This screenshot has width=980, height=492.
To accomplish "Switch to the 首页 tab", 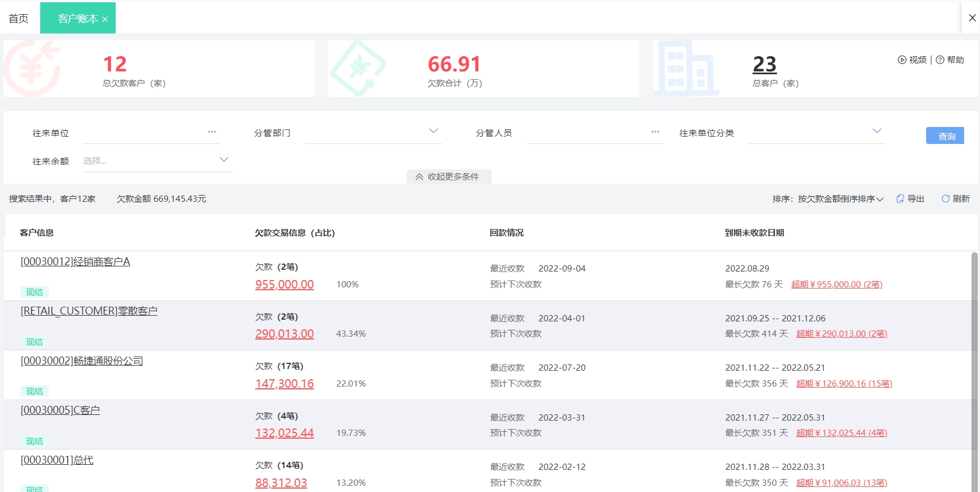I will pos(19,19).
